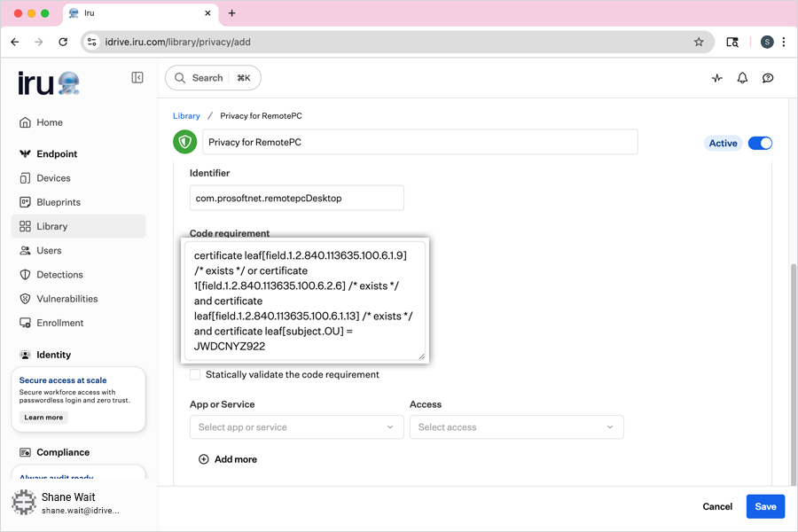
Task: Click the Save button
Action: click(765, 506)
